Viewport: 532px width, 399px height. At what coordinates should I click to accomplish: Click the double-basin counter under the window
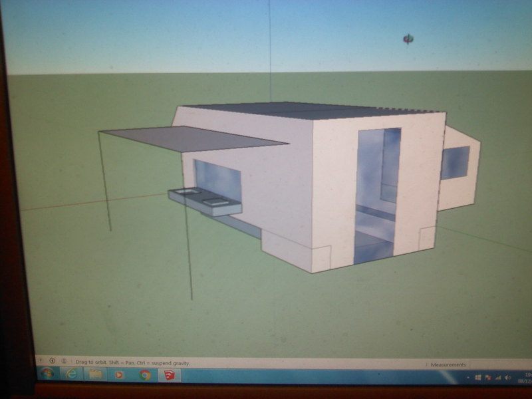point(205,201)
